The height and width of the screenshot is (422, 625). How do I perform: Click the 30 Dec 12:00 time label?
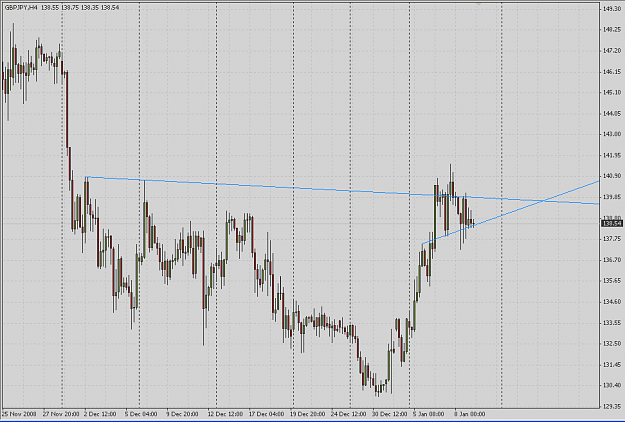click(x=390, y=414)
